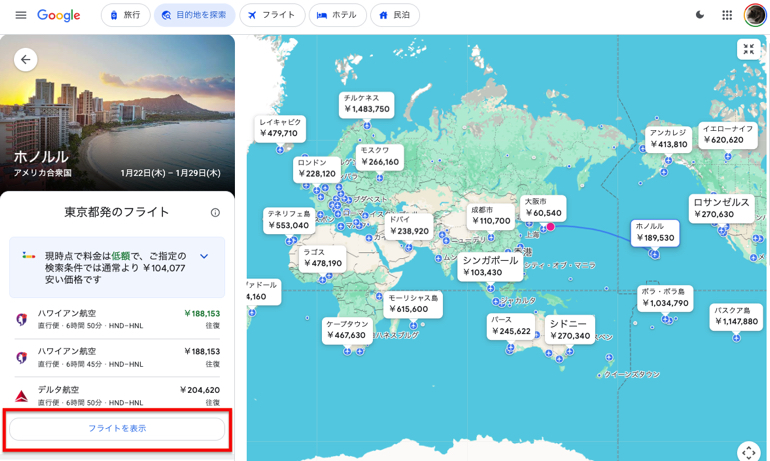The image size is (770, 461).
Task: Click the ヨハネスブルグ map label
Action: click(x=396, y=335)
